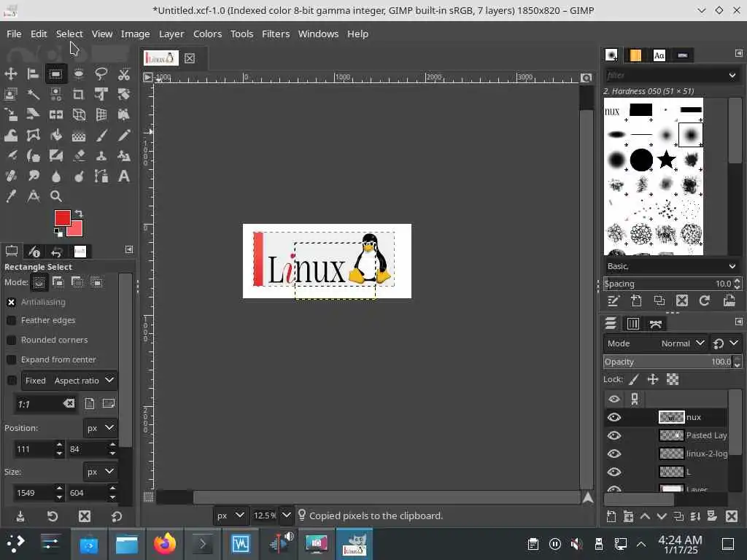The width and height of the screenshot is (747, 560).
Task: Close the Linux image tab
Action: [190, 58]
